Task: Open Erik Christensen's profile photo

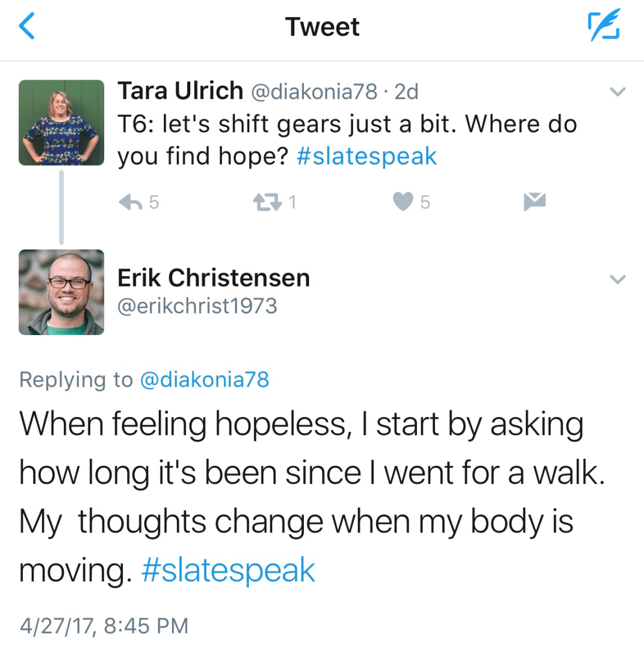Action: 61,292
